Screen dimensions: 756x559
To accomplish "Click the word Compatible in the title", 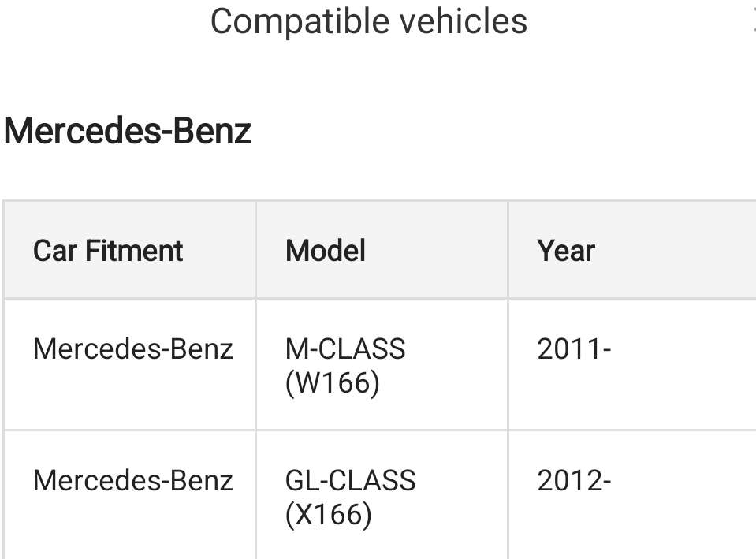I will coord(300,23).
